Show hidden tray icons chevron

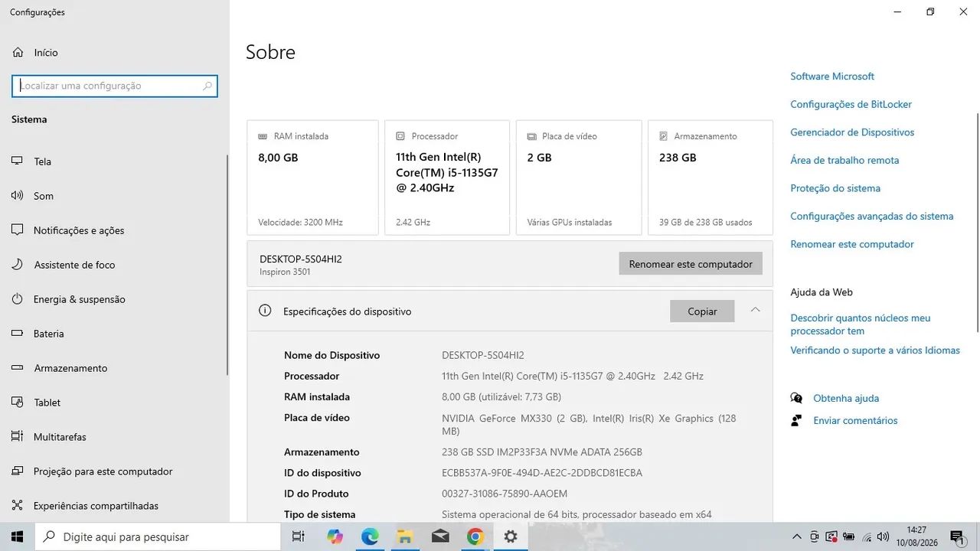[797, 536]
